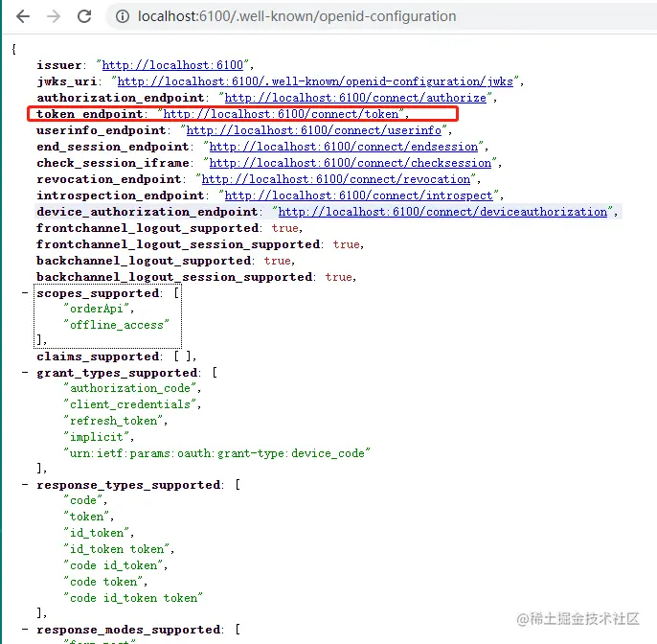This screenshot has width=657, height=644.
Task: Click true value of frontchannel_logout_session_supported
Action: [346, 245]
